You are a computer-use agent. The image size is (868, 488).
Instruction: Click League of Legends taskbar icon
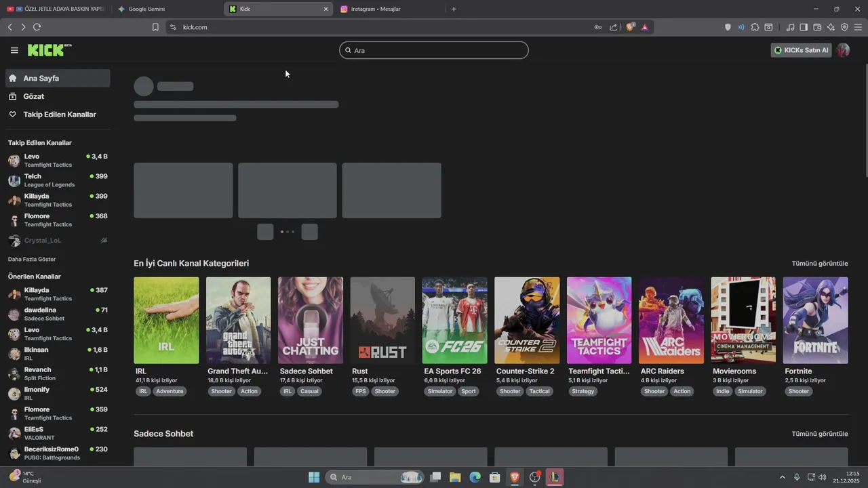tap(555, 477)
